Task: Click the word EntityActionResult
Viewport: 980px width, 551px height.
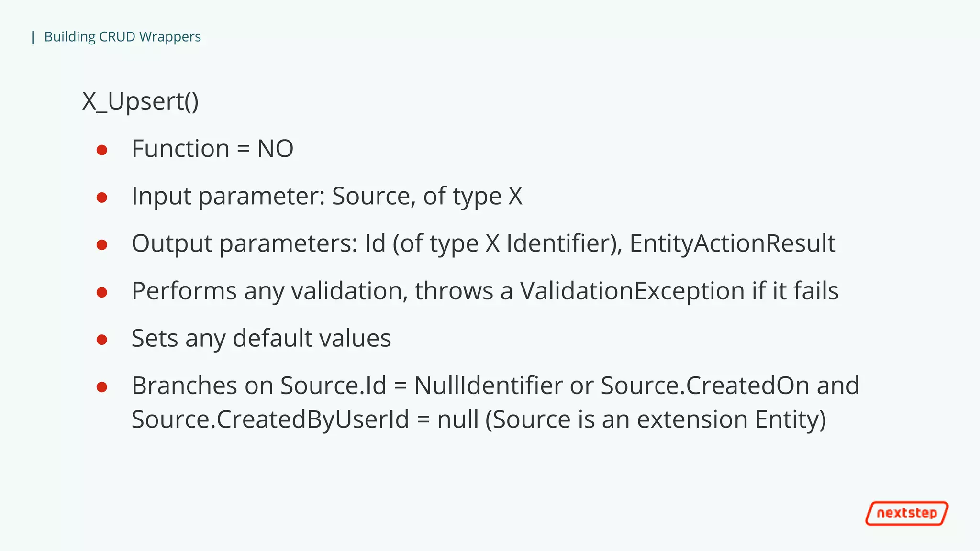Action: (x=732, y=243)
